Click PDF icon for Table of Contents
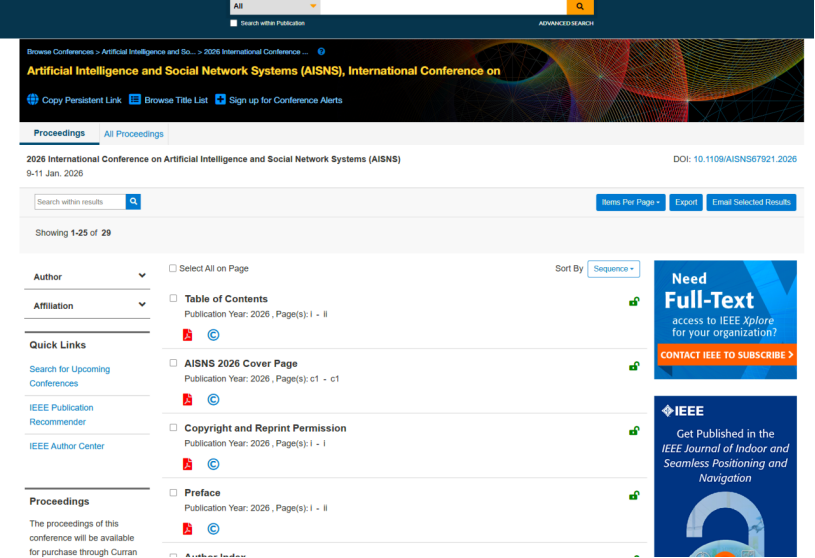815x558 pixels. click(187, 335)
